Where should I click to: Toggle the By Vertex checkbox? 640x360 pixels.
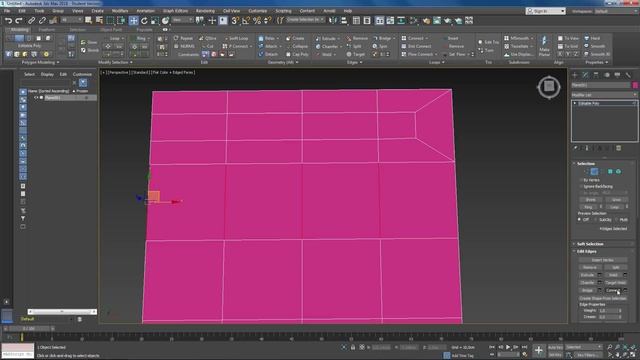[x=581, y=180]
